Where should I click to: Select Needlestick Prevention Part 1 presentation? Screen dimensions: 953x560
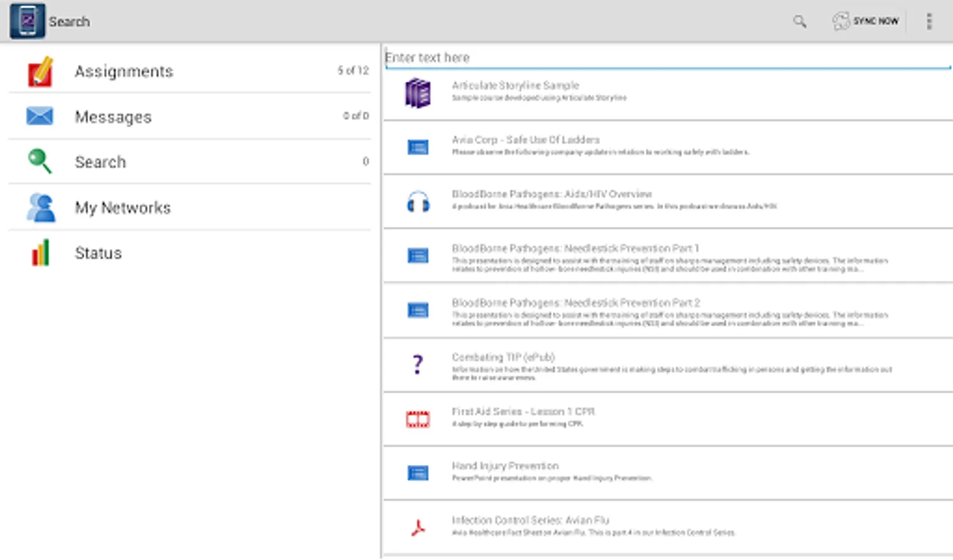tap(575, 249)
